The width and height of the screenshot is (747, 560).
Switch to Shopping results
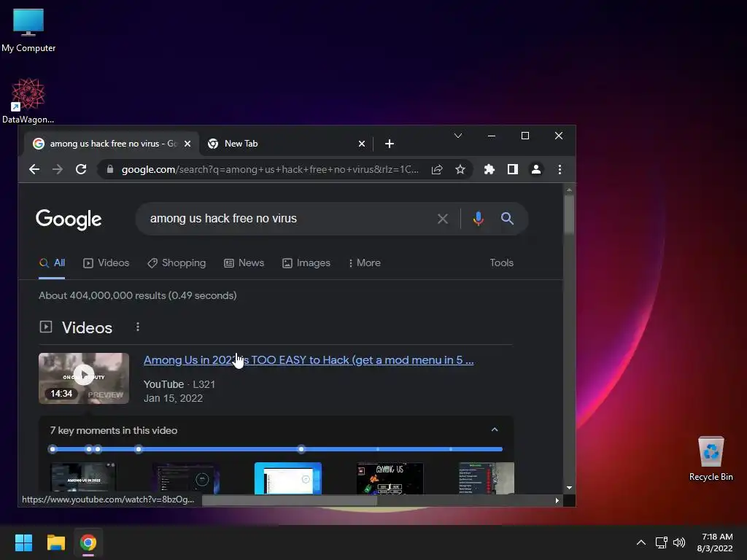pyautogui.click(x=177, y=262)
